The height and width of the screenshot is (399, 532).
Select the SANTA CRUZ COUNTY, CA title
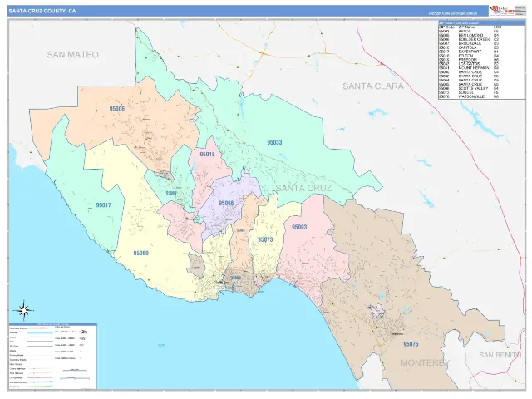pyautogui.click(x=42, y=11)
